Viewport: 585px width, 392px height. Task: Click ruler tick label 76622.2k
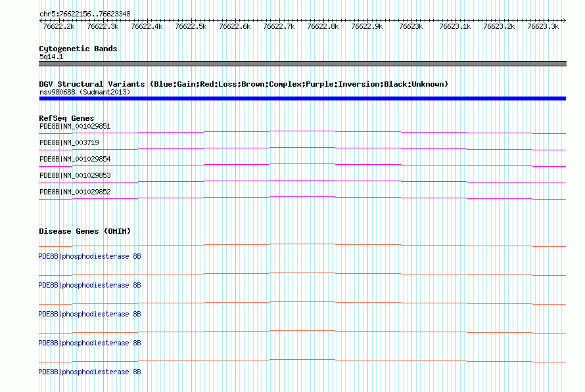(59, 26)
